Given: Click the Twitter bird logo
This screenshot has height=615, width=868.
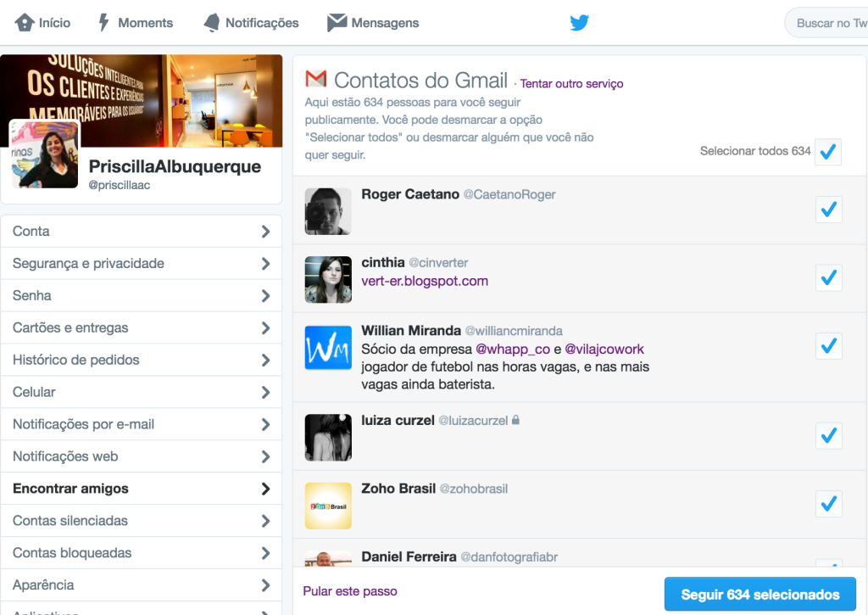Looking at the screenshot, I should (x=579, y=23).
